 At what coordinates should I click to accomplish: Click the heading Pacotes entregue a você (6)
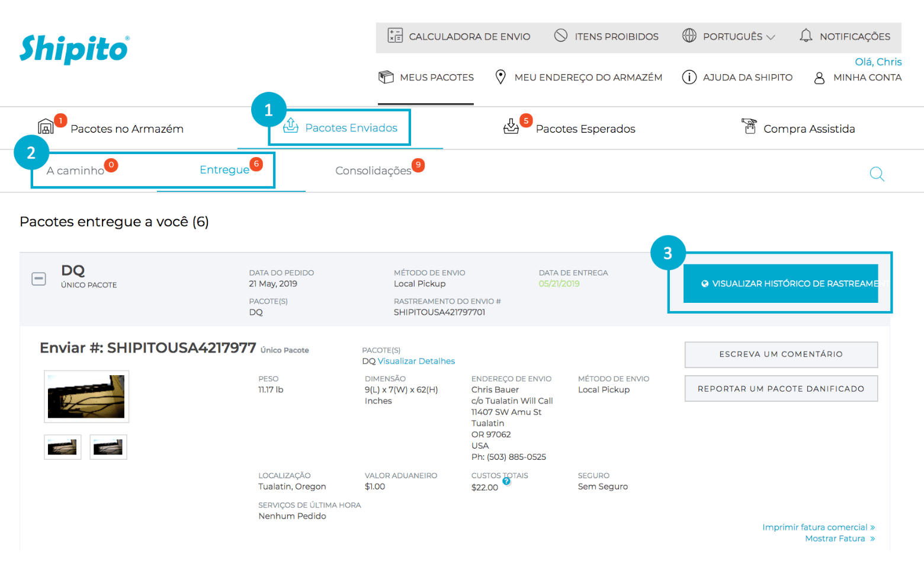[114, 222]
